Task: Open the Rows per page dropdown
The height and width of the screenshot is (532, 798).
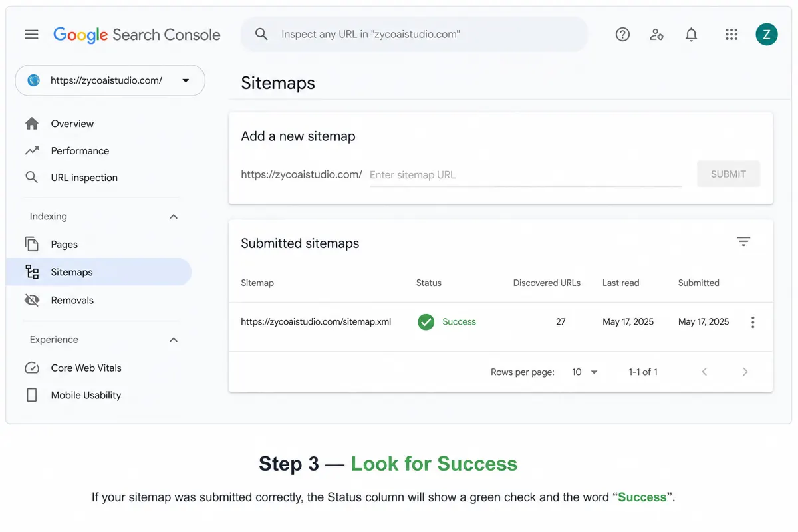Action: tap(585, 372)
